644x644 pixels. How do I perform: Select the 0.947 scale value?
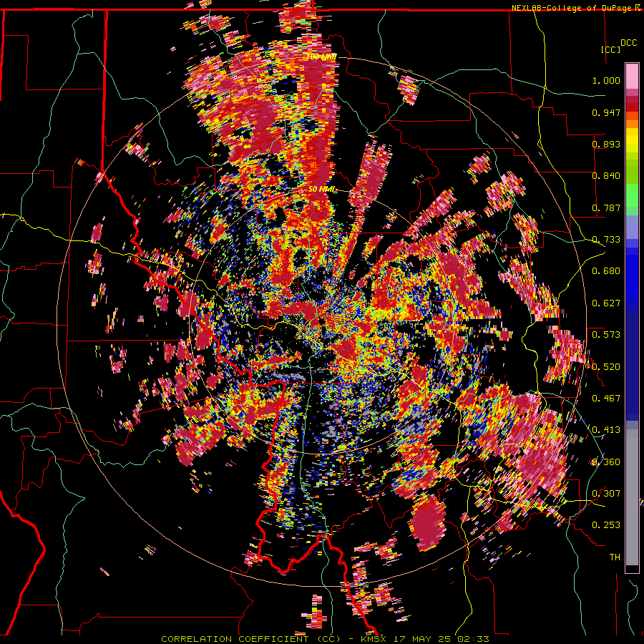pyautogui.click(x=606, y=112)
